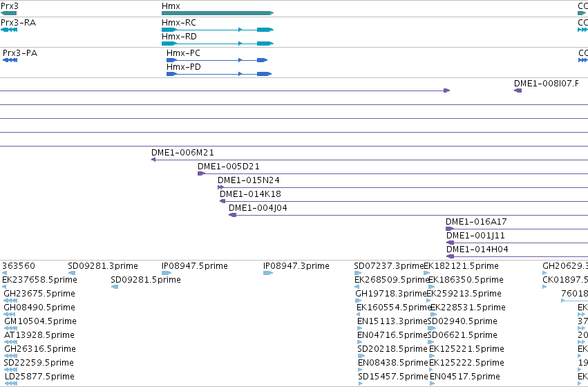Viewport: 588px width, 387px height.
Task: Click the SD20218.5prime EST label
Action: click(x=392, y=350)
